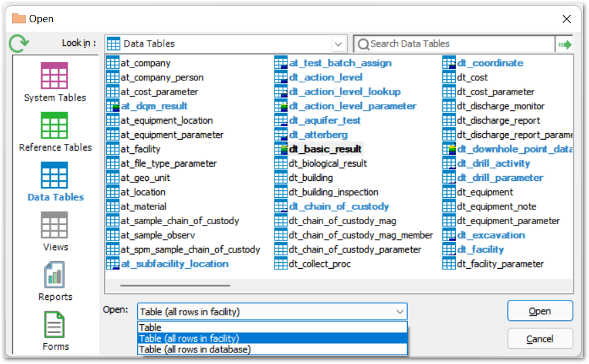Select the at_geo_unit table name
The width and height of the screenshot is (589, 364).
tap(145, 178)
